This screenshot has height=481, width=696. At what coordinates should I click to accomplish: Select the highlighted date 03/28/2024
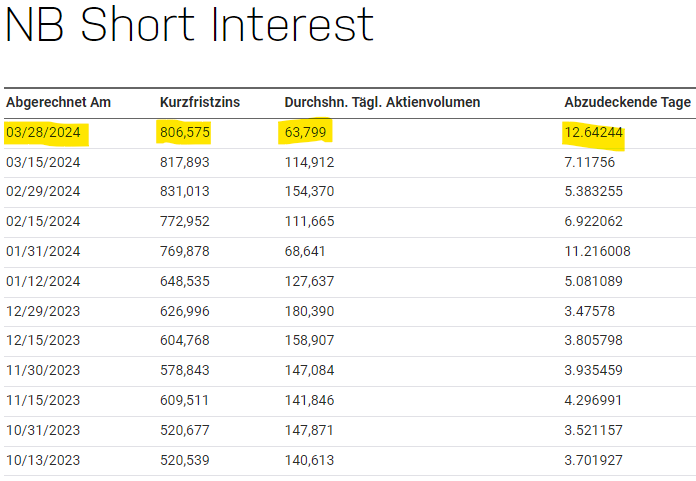(43, 132)
